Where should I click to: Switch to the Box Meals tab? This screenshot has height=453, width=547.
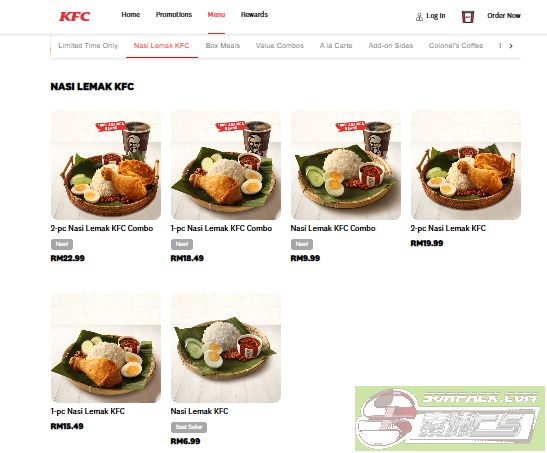tap(223, 46)
